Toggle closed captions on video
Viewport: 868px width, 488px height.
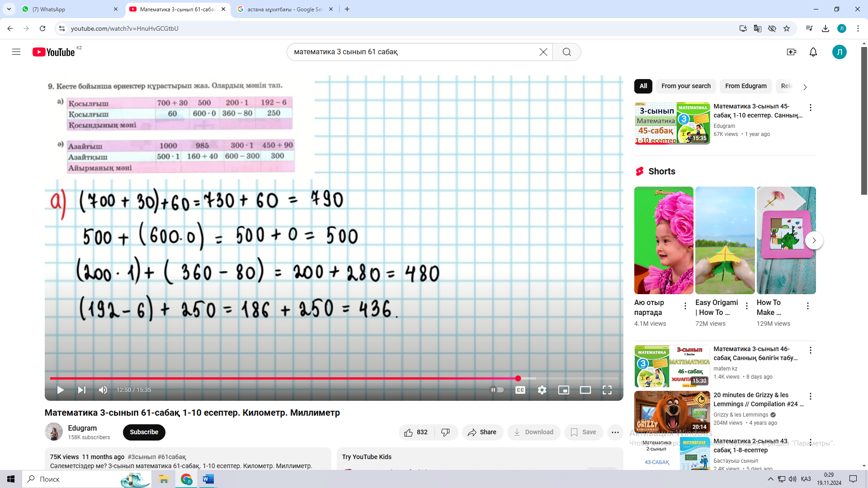pos(520,390)
